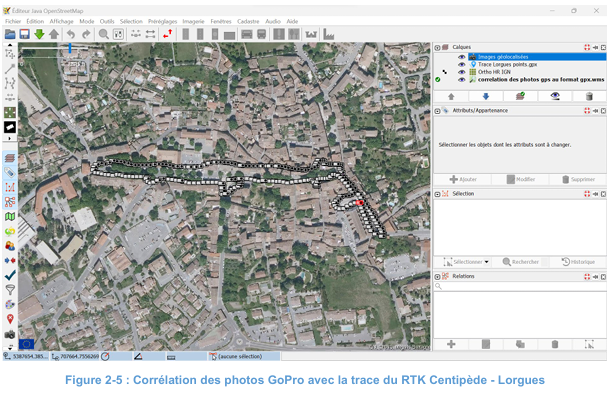
Task: Move layer down with blue arrow button
Action: [486, 96]
